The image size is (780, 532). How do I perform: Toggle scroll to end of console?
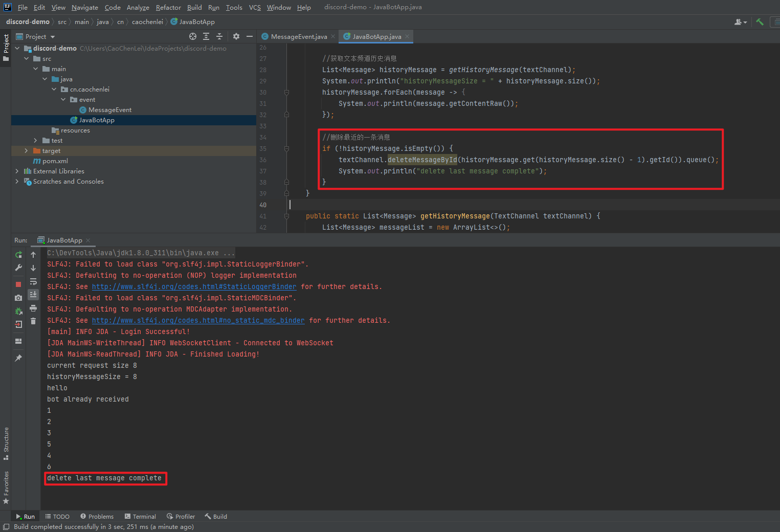(33, 294)
